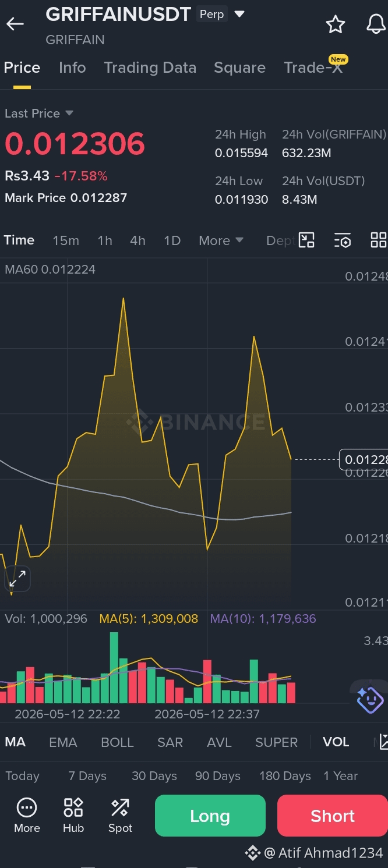The width and height of the screenshot is (388, 868).
Task: Open price alert bell icon
Action: (x=376, y=24)
